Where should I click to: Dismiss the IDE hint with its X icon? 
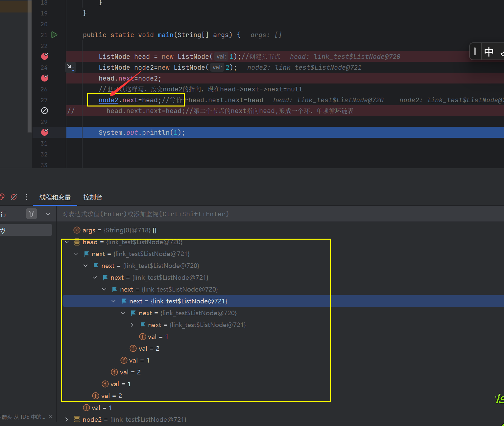(50, 416)
